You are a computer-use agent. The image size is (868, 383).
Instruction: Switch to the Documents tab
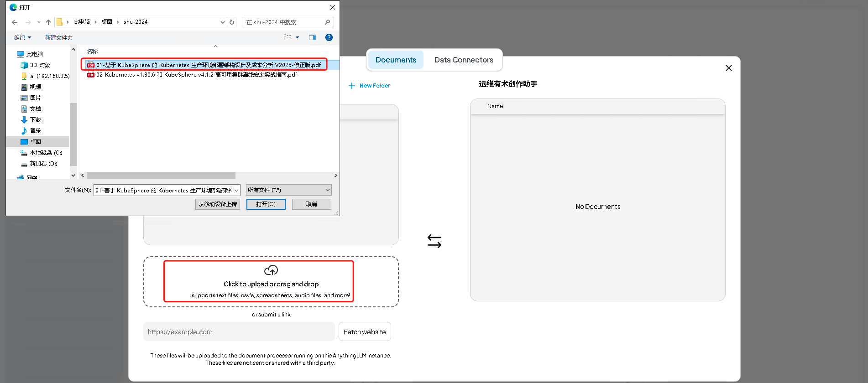point(396,60)
